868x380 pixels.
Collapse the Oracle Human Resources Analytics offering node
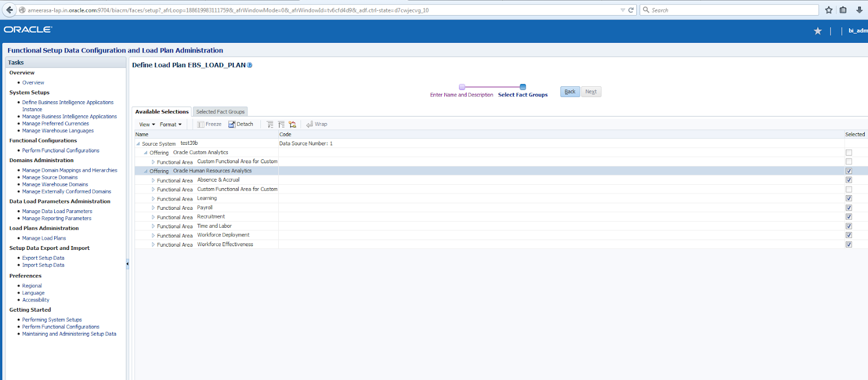coord(146,171)
